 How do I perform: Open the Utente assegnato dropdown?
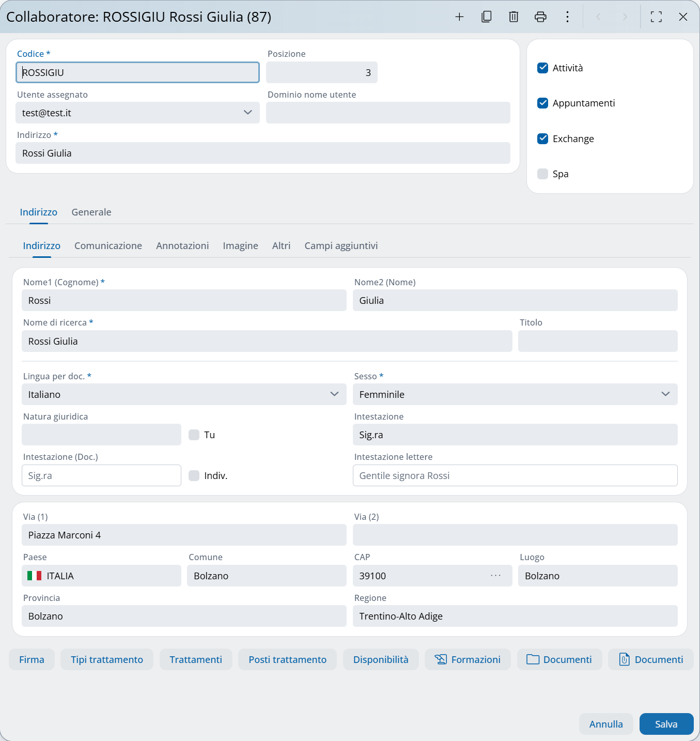point(247,112)
